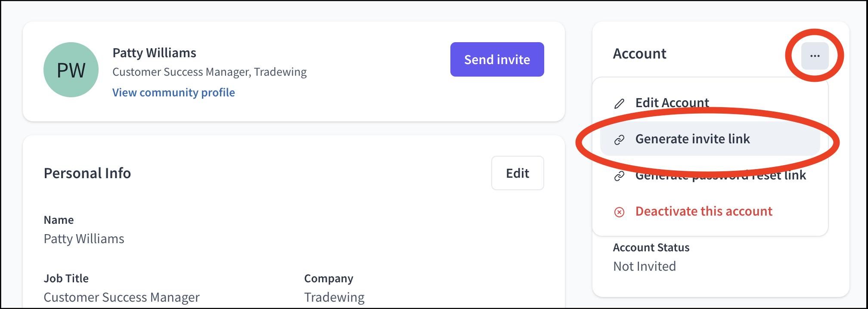Click the Send invite button
Screen dimensions: 868x309
coord(497,59)
